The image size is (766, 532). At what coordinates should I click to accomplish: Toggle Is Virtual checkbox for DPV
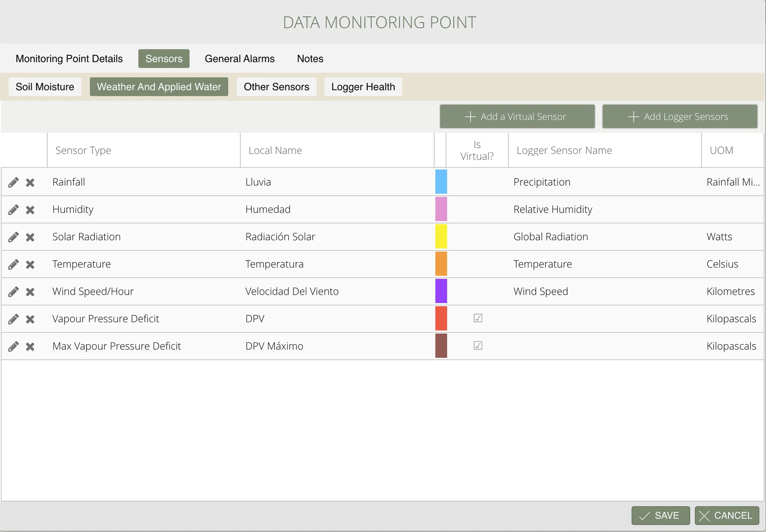[478, 318]
